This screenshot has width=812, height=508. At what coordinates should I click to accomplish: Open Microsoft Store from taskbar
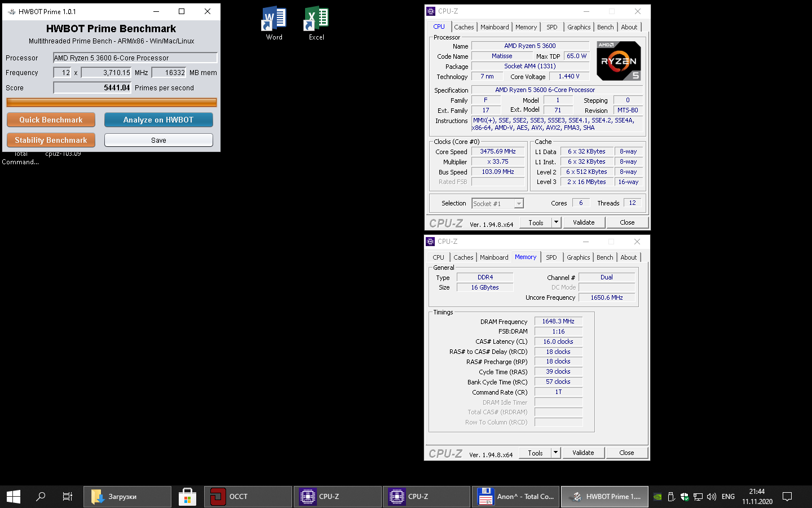click(x=187, y=497)
